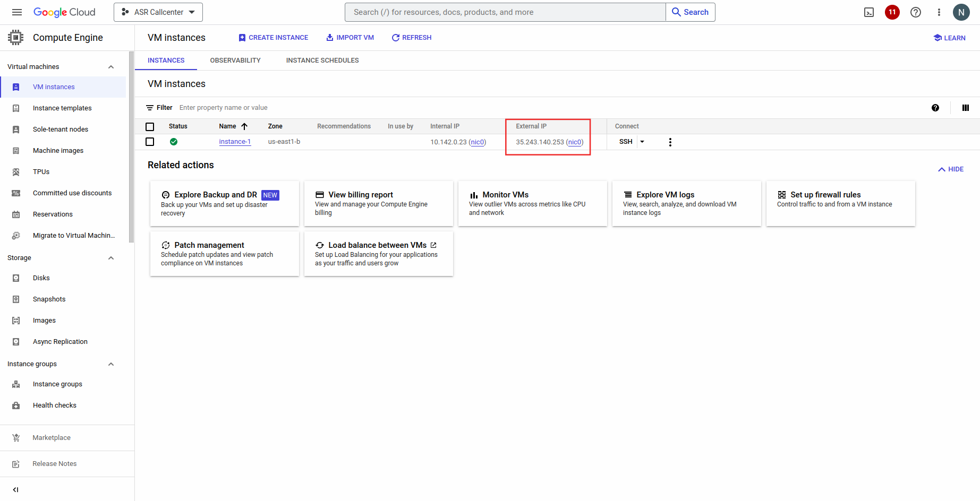Open Set up firewall rules card
Viewport: 980px width, 501px height.
point(841,203)
